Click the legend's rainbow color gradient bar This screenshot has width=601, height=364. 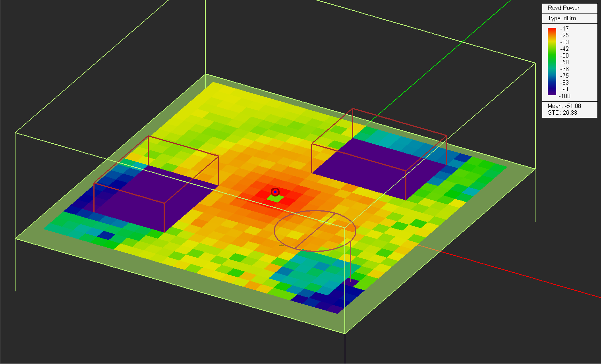552,62
